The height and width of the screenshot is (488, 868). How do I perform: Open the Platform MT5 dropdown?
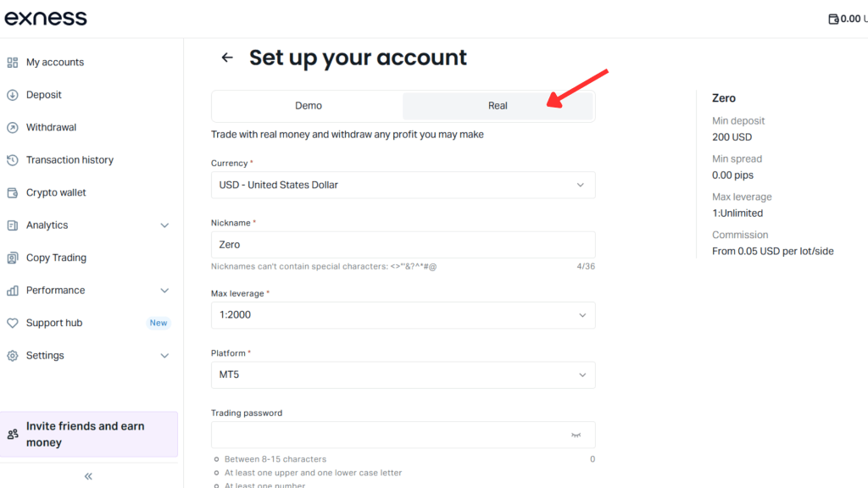click(x=403, y=375)
